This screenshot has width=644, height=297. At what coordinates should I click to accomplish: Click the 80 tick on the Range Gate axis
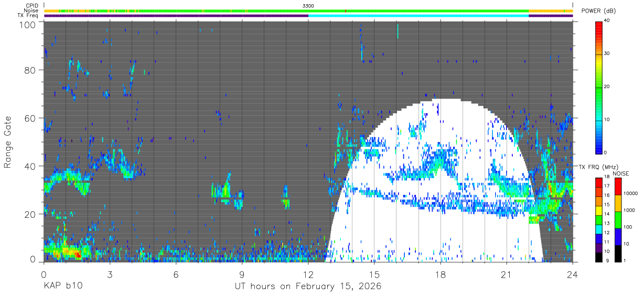pyautogui.click(x=30, y=70)
